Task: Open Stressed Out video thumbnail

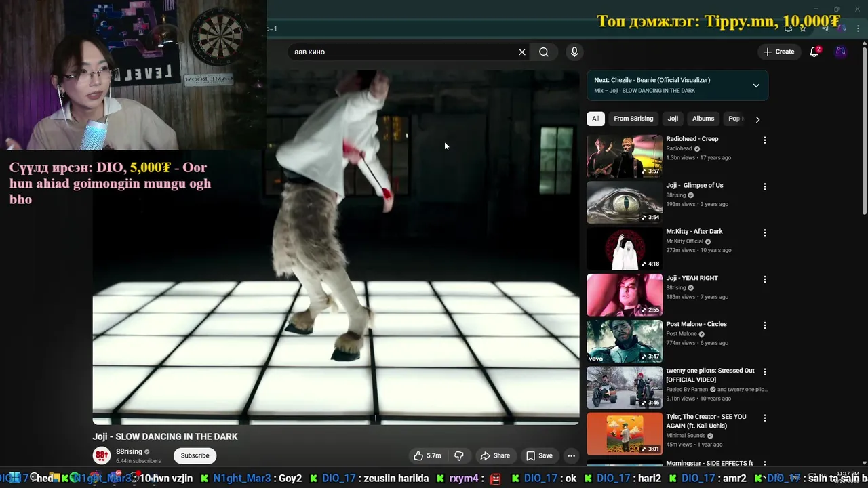Action: point(625,388)
